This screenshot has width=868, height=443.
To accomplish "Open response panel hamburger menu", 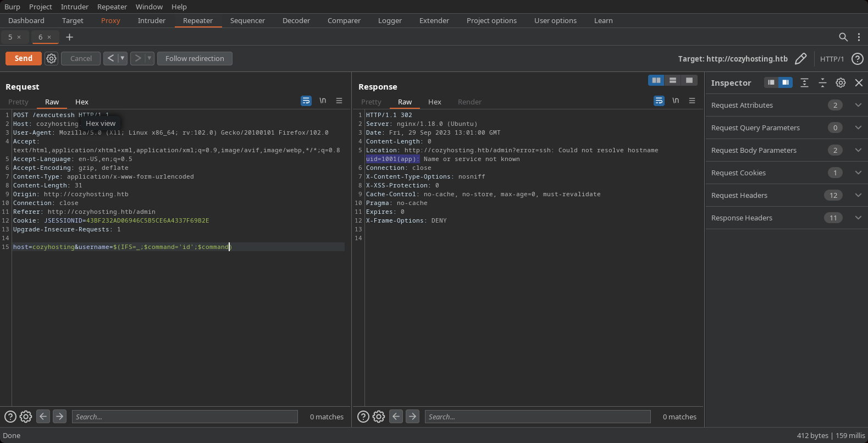I will click(692, 101).
